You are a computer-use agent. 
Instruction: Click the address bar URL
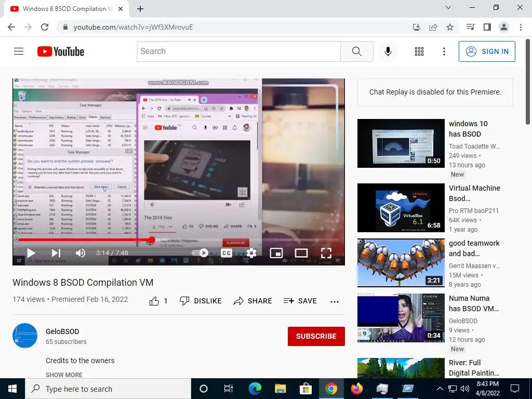click(133, 27)
